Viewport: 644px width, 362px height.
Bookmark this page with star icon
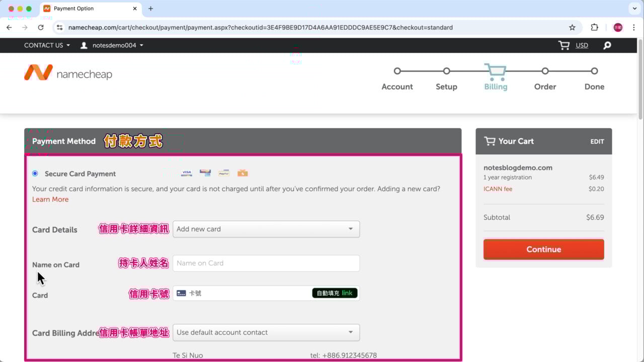[572, 28]
